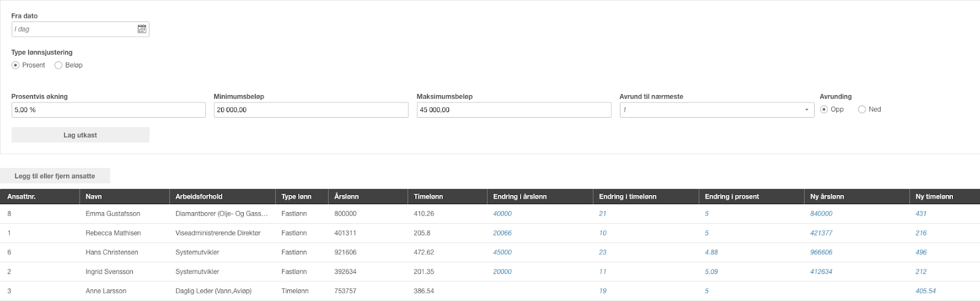
Task: Edit Hans Christensen's new timelønn 496
Action: (921, 253)
